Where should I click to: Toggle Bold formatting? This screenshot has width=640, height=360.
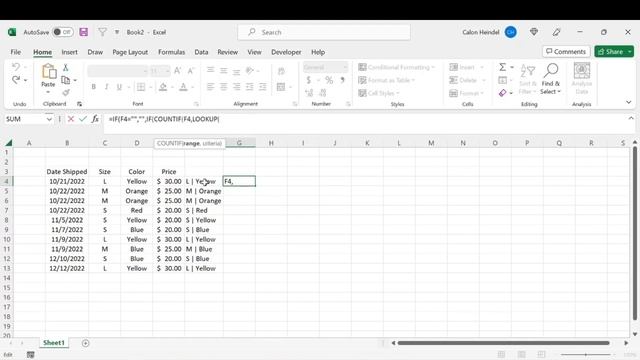coord(93,87)
